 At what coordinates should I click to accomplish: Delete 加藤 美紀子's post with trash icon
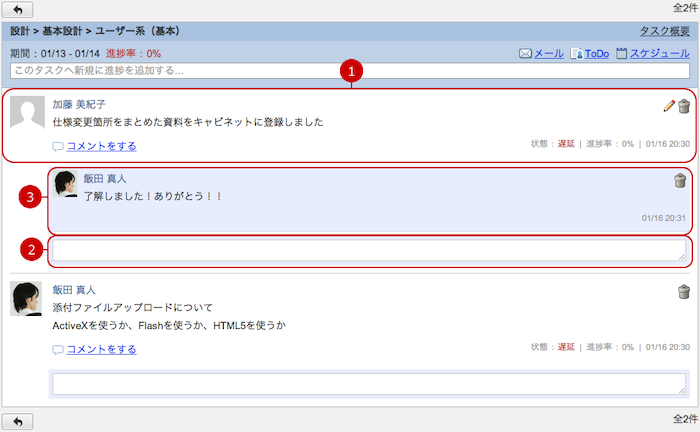pos(684,106)
